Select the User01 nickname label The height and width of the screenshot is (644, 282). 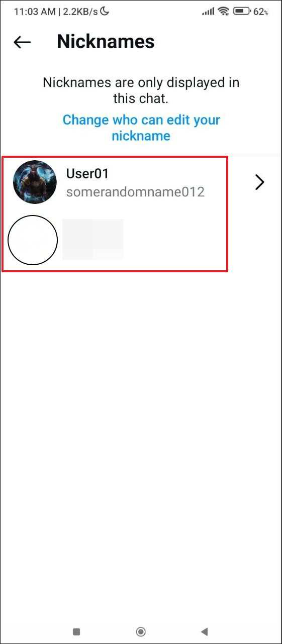[87, 173]
